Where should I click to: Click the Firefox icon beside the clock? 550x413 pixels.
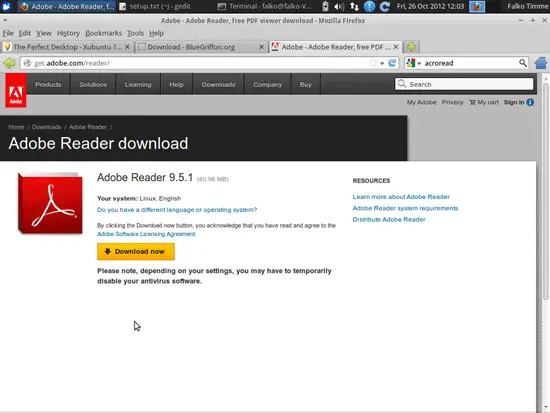click(477, 6)
